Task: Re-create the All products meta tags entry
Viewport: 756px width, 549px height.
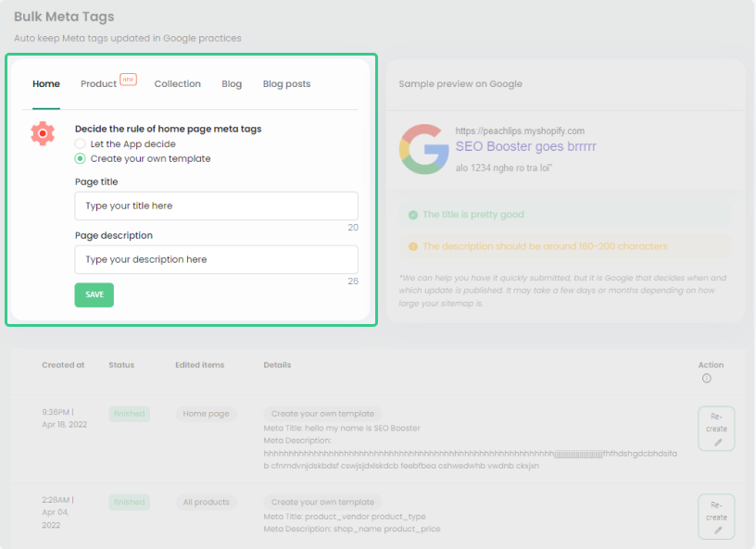Action: pos(716,517)
